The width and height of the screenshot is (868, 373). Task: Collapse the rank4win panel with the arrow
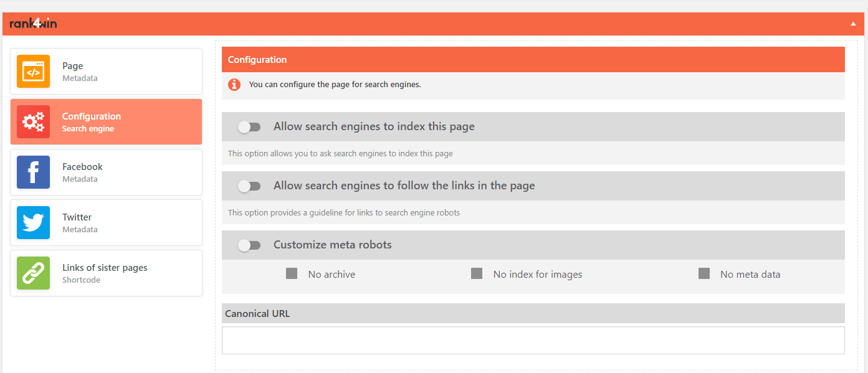[x=853, y=24]
